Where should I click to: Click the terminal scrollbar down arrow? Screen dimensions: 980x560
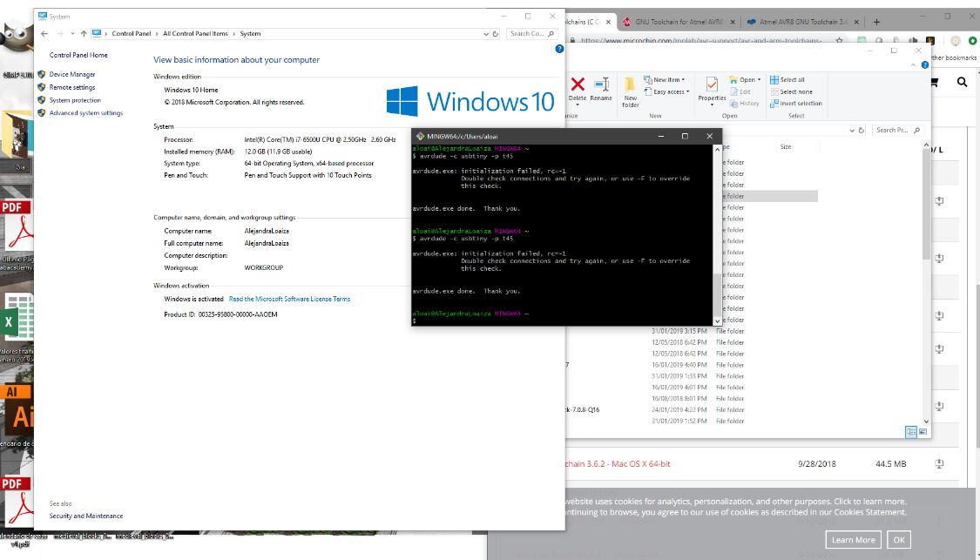(717, 320)
